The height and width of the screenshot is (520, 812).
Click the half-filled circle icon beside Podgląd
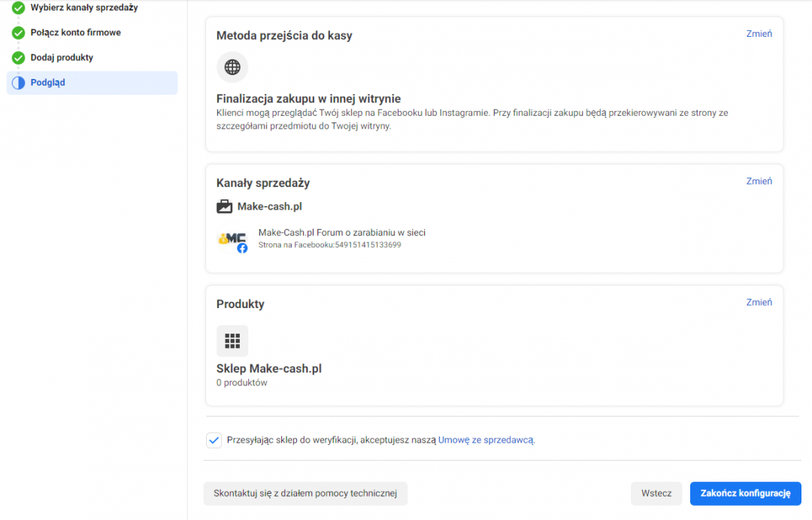coord(18,83)
